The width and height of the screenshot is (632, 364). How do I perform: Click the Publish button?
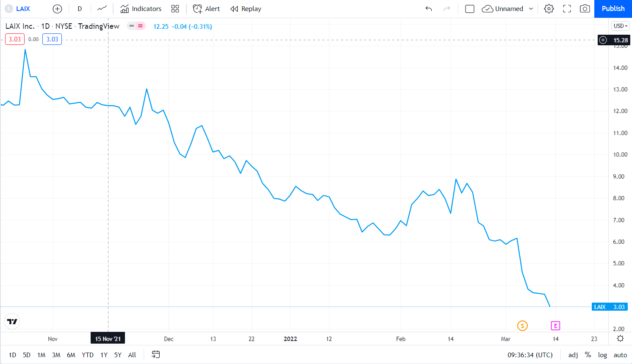pyautogui.click(x=613, y=9)
